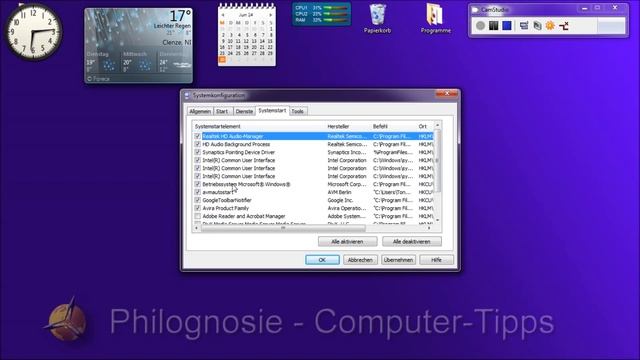Click the right arrow of the horizontal scrollbar
Viewport: 640px width, 360px height.
coord(429,228)
